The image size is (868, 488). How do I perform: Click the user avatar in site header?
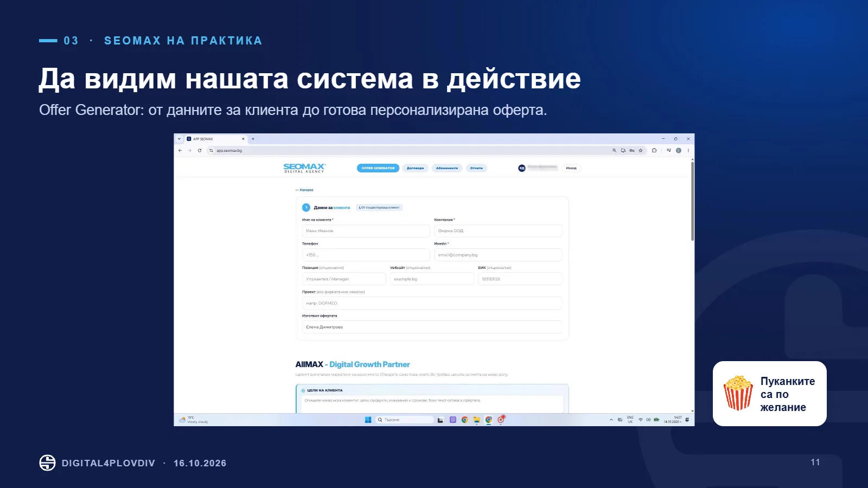522,168
